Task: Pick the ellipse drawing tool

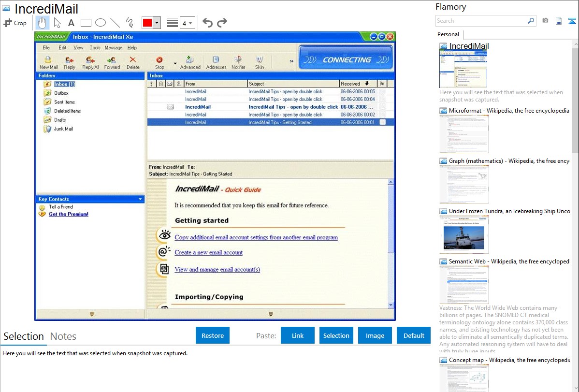Action: pos(101,23)
